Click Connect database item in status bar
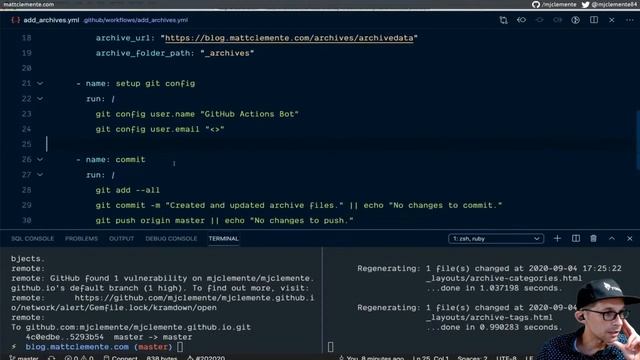The height and width of the screenshot is (360, 640). point(120,358)
